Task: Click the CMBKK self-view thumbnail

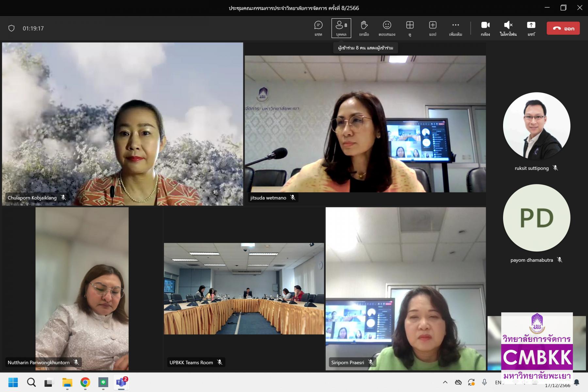Action: (x=537, y=343)
